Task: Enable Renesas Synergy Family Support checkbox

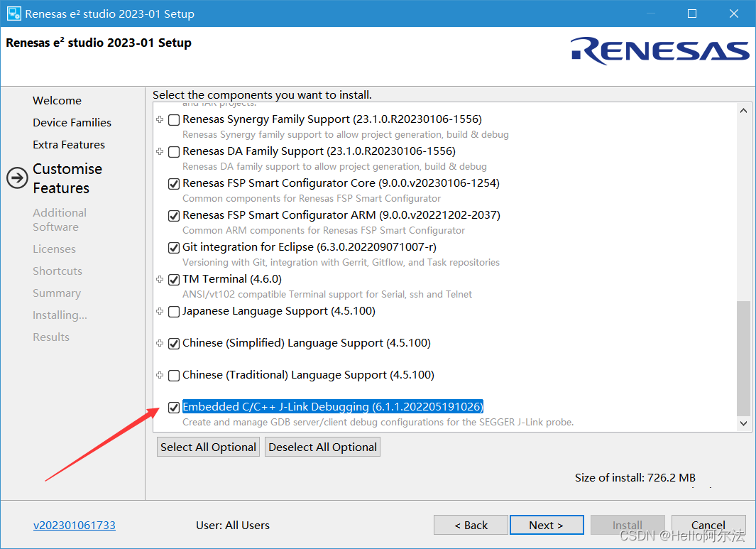Action: click(x=174, y=119)
